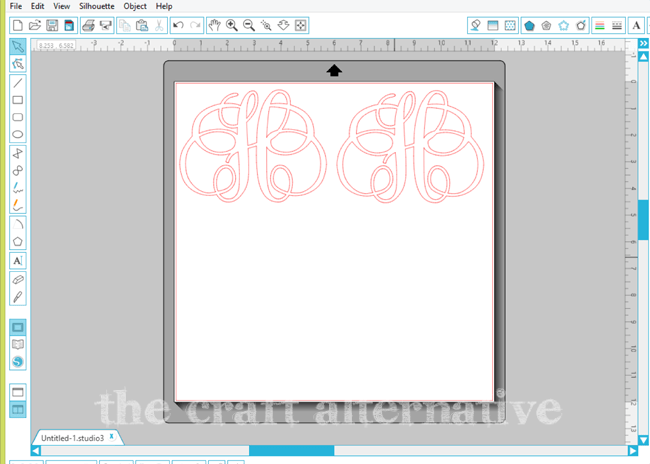The width and height of the screenshot is (650, 464).
Task: Choose the Line drawing tool
Action: [17, 83]
